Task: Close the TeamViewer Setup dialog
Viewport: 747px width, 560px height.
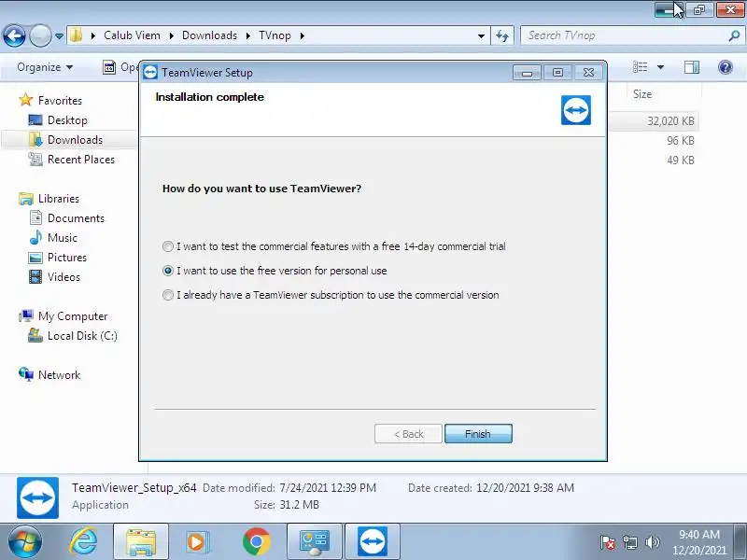Action: pyautogui.click(x=589, y=73)
